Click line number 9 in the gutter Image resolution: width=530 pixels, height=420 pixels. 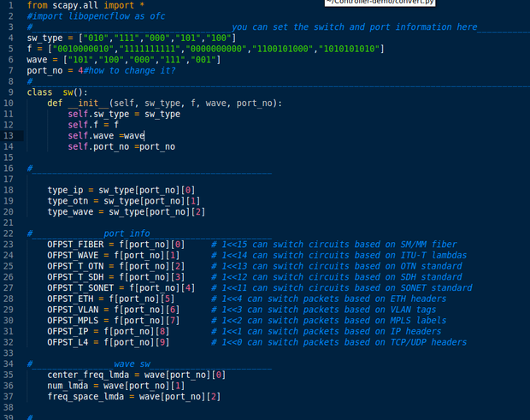coord(9,92)
